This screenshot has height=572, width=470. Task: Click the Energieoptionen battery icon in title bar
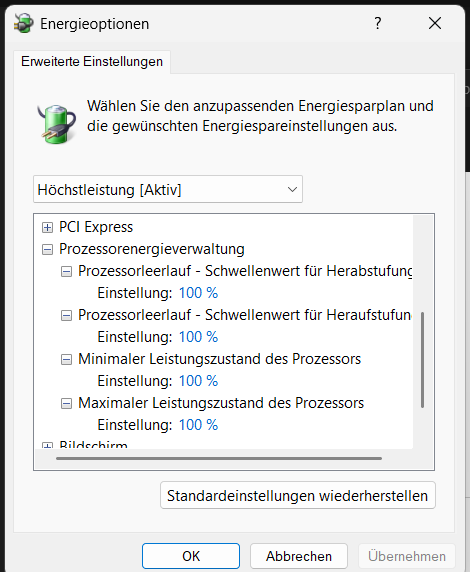[24, 23]
